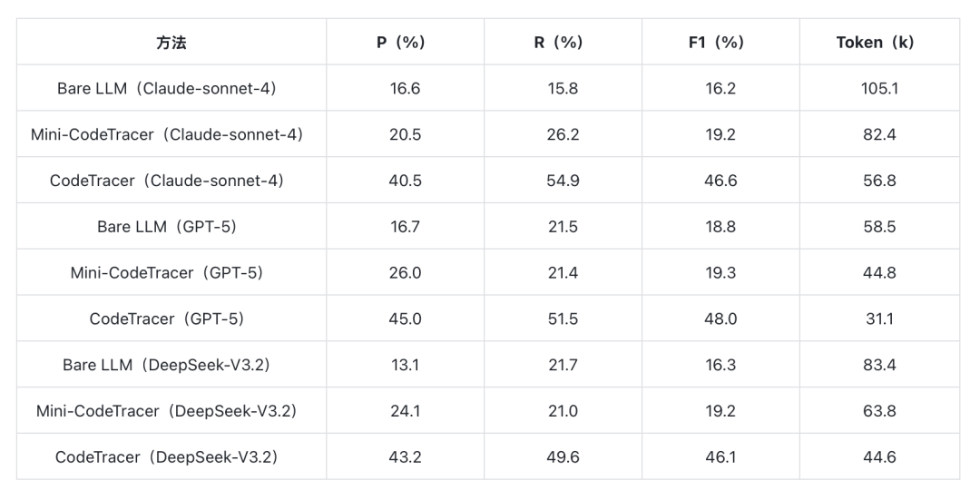Select the Bare LLM (Claude-sonnet-4) row label
Screen dimensions: 980x500
(x=171, y=89)
